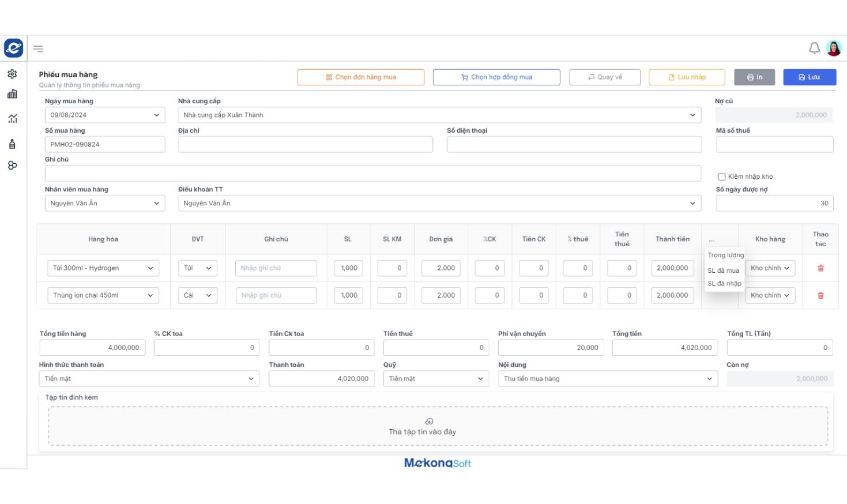Select Trọng lượng from column menu
The width and height of the screenshot is (847, 504).
click(x=725, y=255)
